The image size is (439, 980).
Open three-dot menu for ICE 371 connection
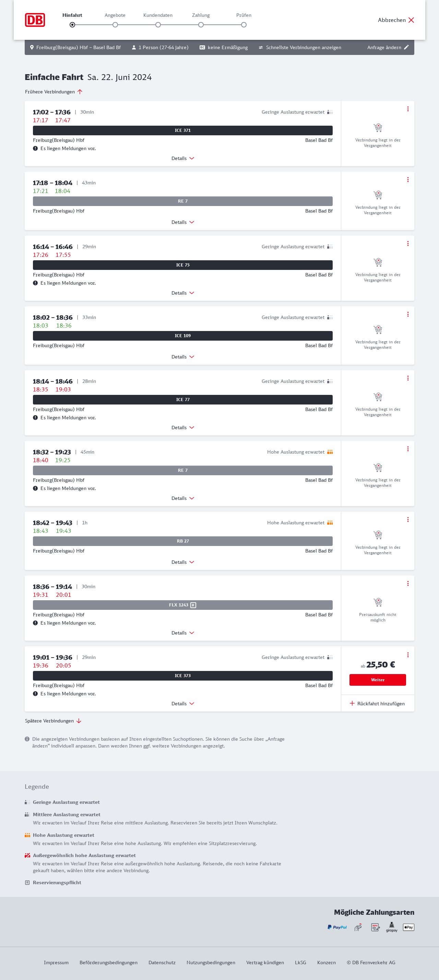click(408, 109)
